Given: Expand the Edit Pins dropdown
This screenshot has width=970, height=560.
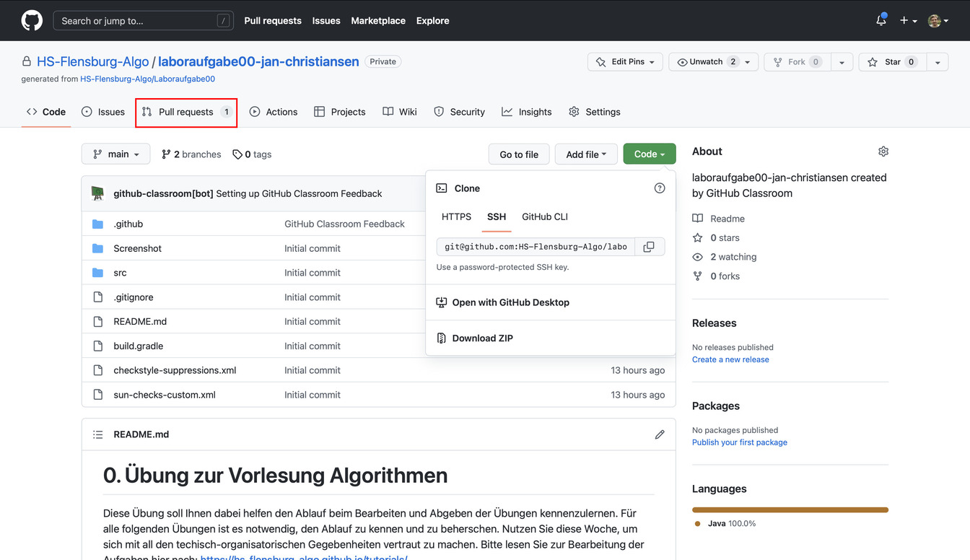Looking at the screenshot, I should click(626, 62).
